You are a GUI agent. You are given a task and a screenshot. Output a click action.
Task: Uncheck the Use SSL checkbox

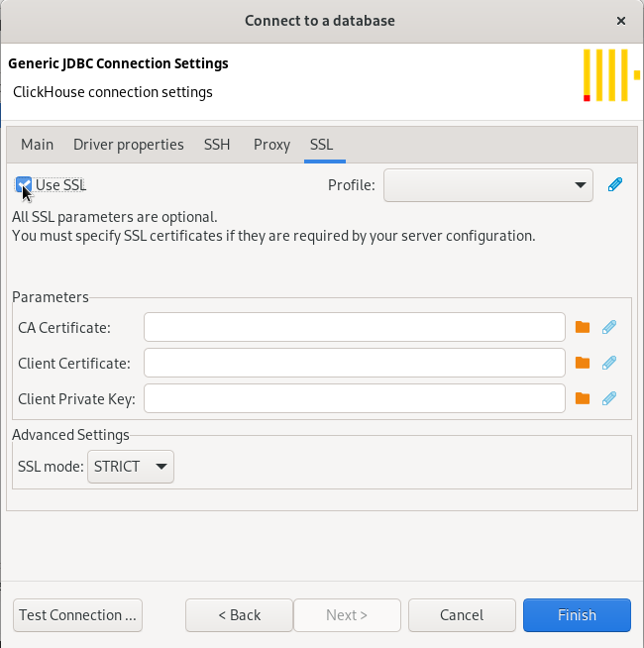coord(24,185)
